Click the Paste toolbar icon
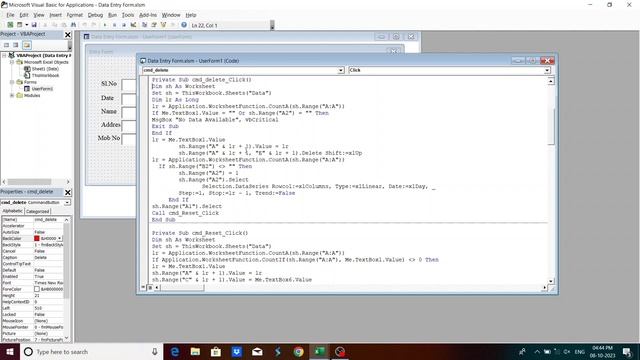 (64, 25)
